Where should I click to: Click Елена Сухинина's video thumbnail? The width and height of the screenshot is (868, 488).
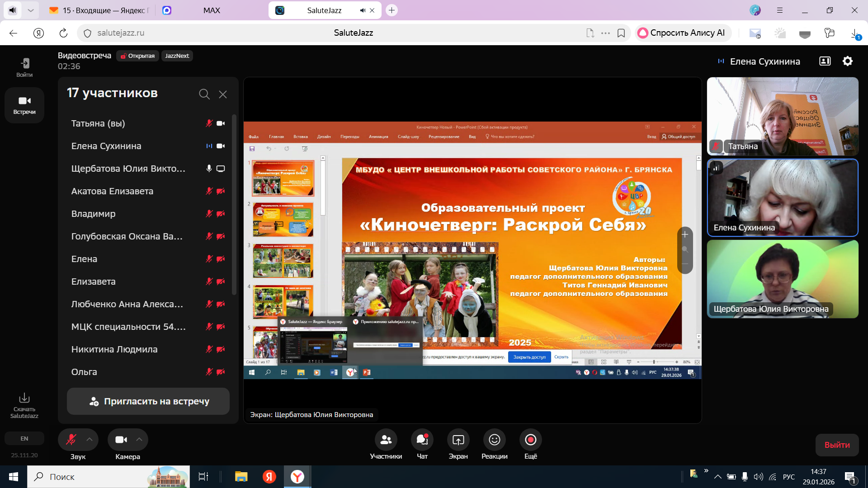783,198
